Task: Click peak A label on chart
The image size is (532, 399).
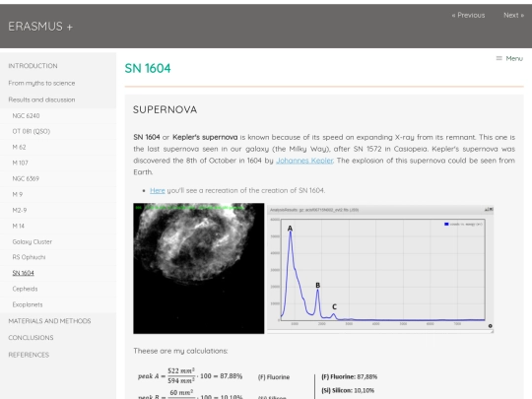Action: click(290, 229)
